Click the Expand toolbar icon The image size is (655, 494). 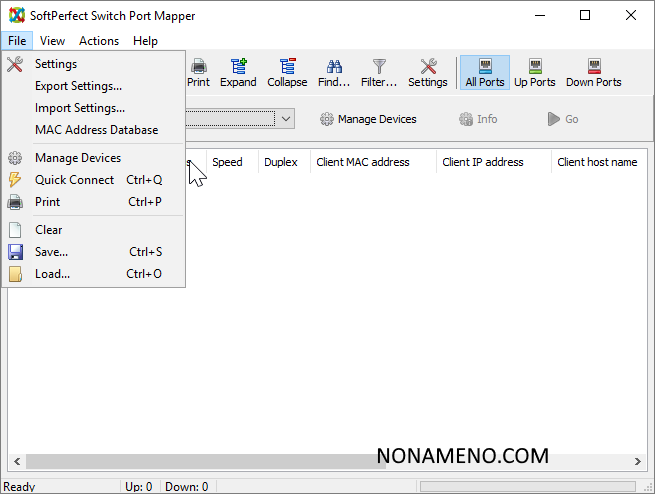tap(238, 72)
